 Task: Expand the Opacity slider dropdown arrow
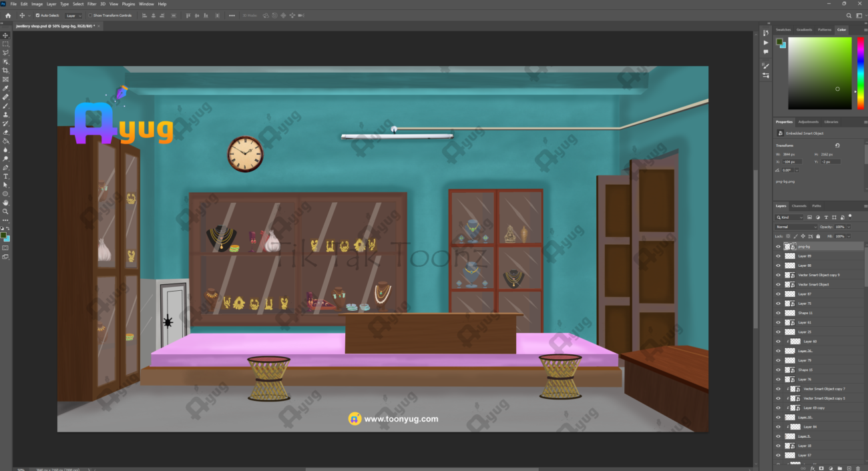pyautogui.click(x=849, y=227)
